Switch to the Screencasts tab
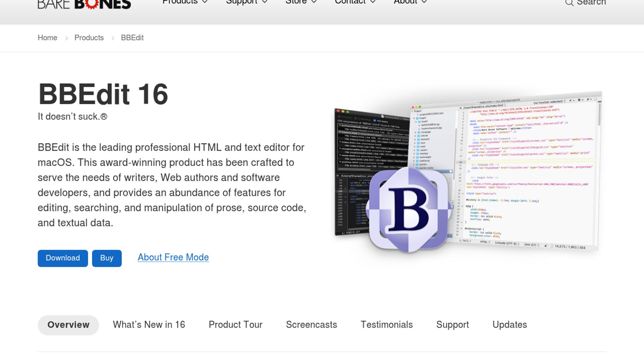 (x=311, y=325)
